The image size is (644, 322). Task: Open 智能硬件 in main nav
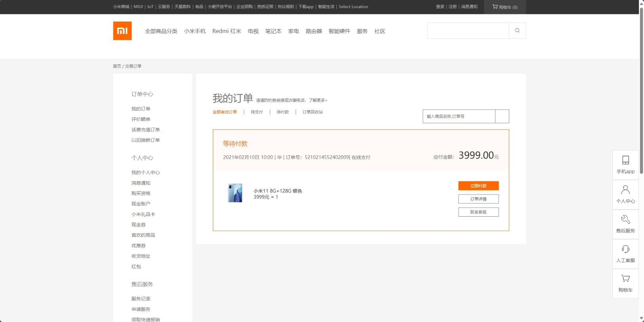[339, 31]
